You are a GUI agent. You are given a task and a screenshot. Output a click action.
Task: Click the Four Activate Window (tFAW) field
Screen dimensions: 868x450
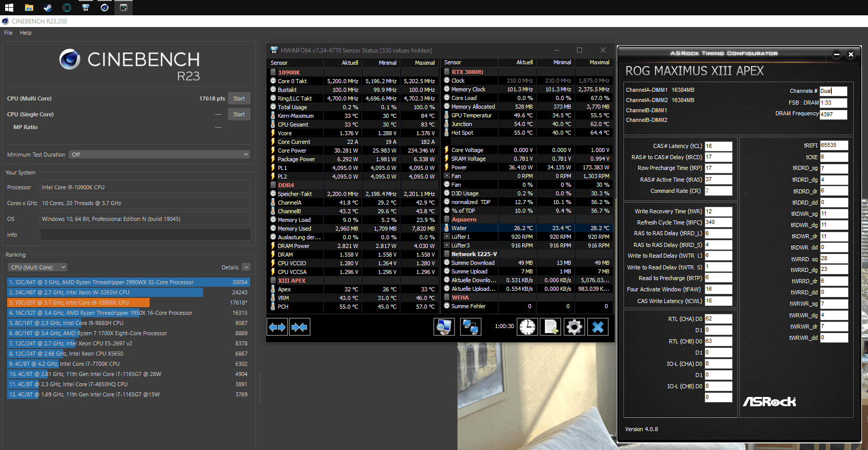pos(718,289)
